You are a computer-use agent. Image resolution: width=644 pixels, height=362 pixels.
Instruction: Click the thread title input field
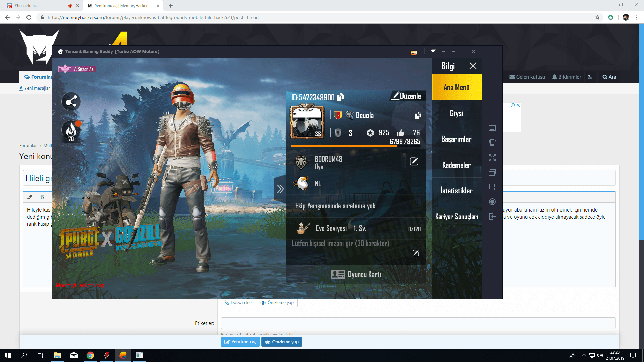(320, 178)
